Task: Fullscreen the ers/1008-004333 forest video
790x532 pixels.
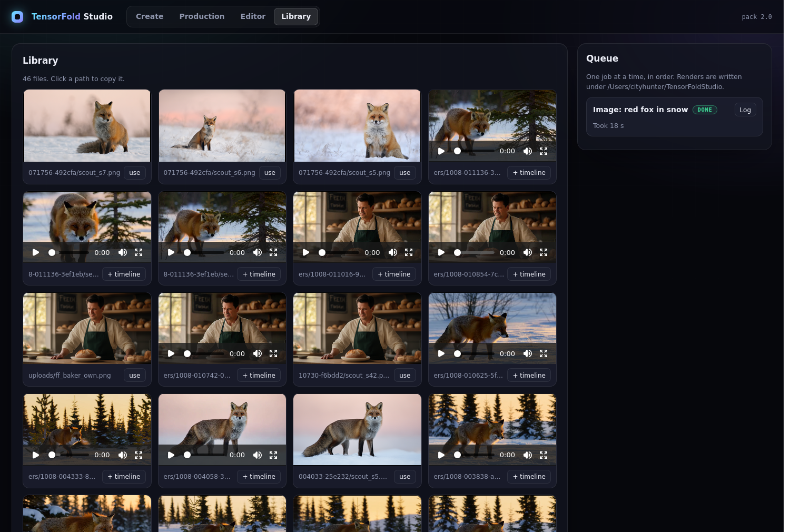Action: pos(139,455)
